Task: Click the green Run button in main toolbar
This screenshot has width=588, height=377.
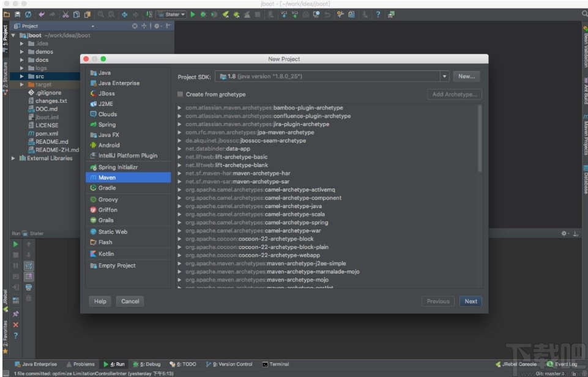Action: (x=193, y=15)
